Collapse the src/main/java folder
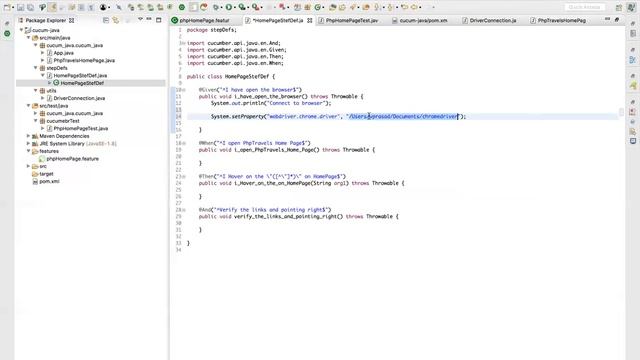Image resolution: width=640 pixels, height=360 pixels. pyautogui.click(x=29, y=38)
